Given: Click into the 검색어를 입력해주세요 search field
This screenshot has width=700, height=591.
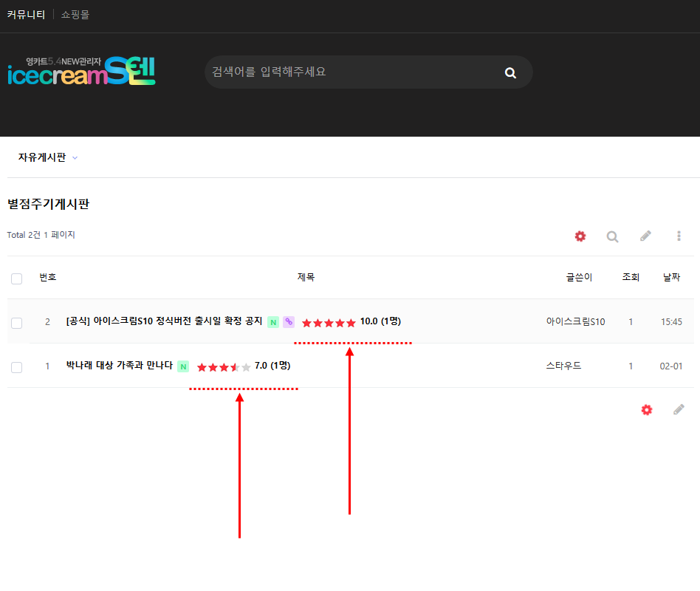Looking at the screenshot, I should [347, 72].
